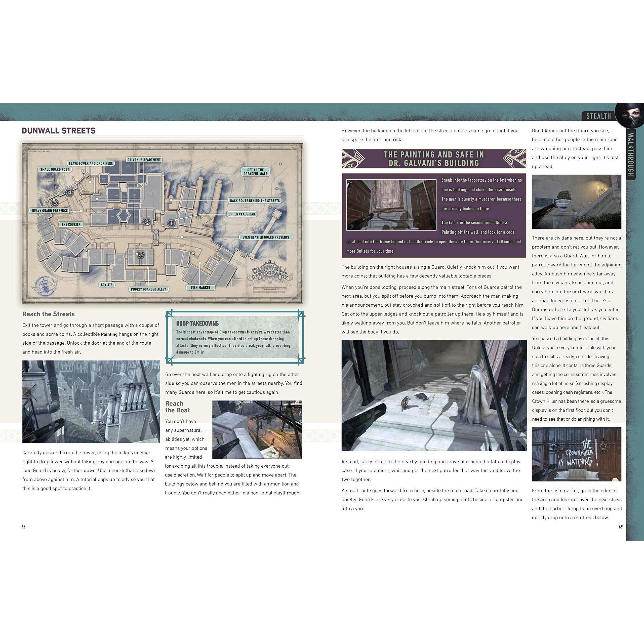The width and height of the screenshot is (644, 644).
Task: Open the Galvani painting screenshot
Action: click(x=391, y=205)
